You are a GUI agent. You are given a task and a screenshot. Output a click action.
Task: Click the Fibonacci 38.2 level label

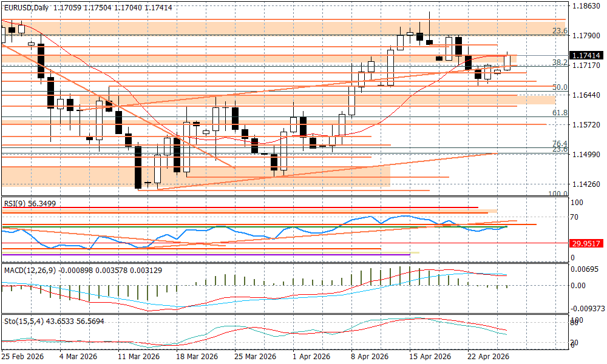point(559,62)
